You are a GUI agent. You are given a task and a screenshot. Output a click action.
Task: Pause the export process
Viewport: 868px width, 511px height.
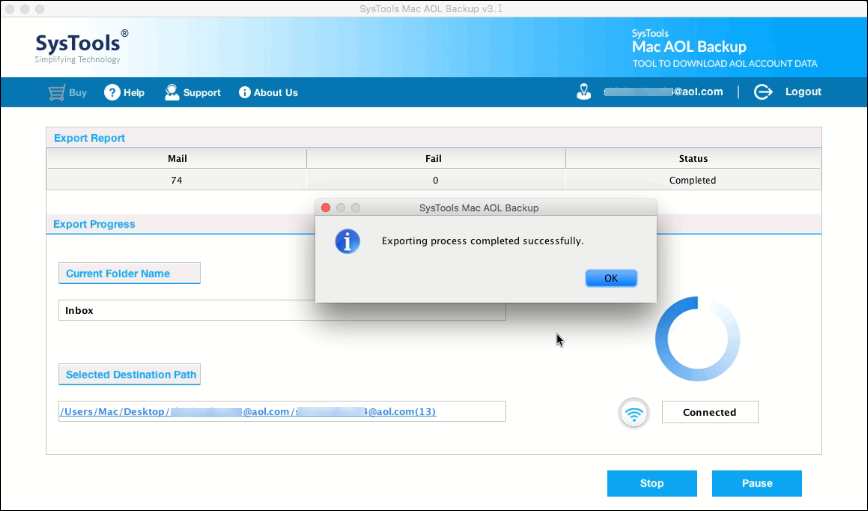pyautogui.click(x=757, y=483)
